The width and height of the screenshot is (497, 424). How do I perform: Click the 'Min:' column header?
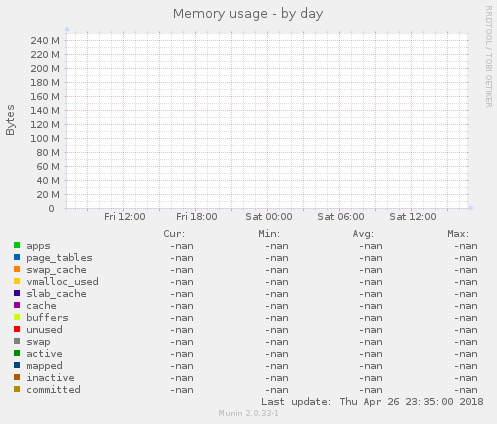[269, 234]
